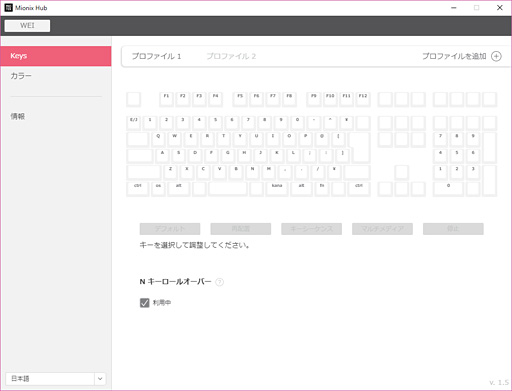Click the マルチメディア button
This screenshot has height=391, width=512.
pos(382,229)
